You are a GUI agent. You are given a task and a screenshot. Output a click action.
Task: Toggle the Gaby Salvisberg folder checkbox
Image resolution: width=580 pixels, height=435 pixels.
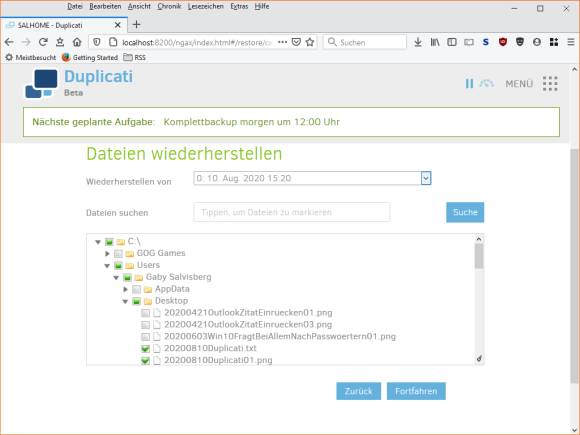127,277
